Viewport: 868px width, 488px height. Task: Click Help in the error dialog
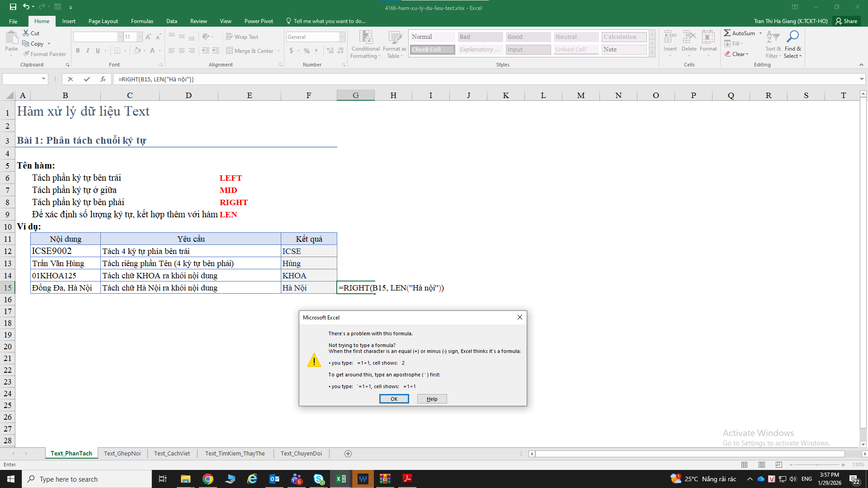[432, 399]
